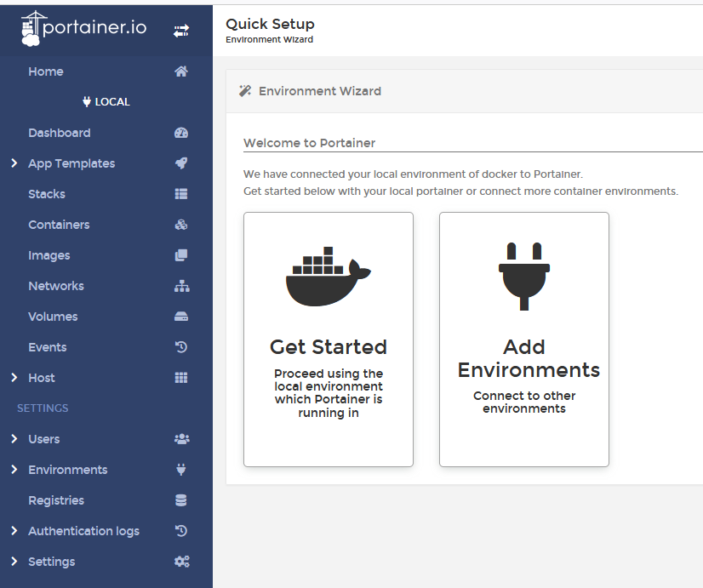Image resolution: width=703 pixels, height=588 pixels.
Task: Expand the Host section
Action: point(12,378)
